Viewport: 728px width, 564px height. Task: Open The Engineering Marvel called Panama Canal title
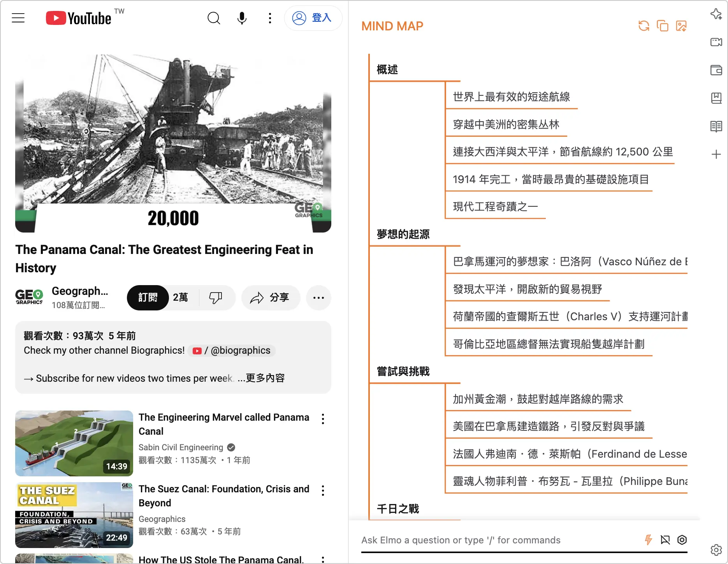[x=224, y=424]
